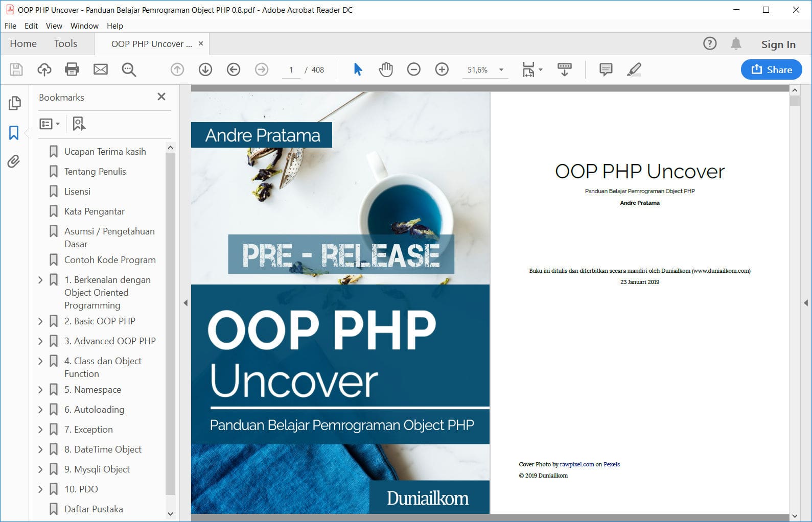Go to next page arrow
Screen dimensions: 812x522
(x=205, y=69)
